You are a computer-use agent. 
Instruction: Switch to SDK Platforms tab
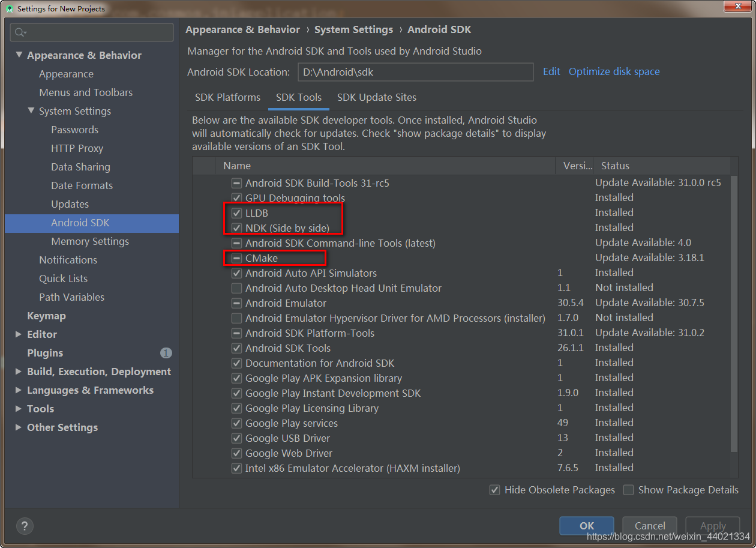pyautogui.click(x=227, y=97)
